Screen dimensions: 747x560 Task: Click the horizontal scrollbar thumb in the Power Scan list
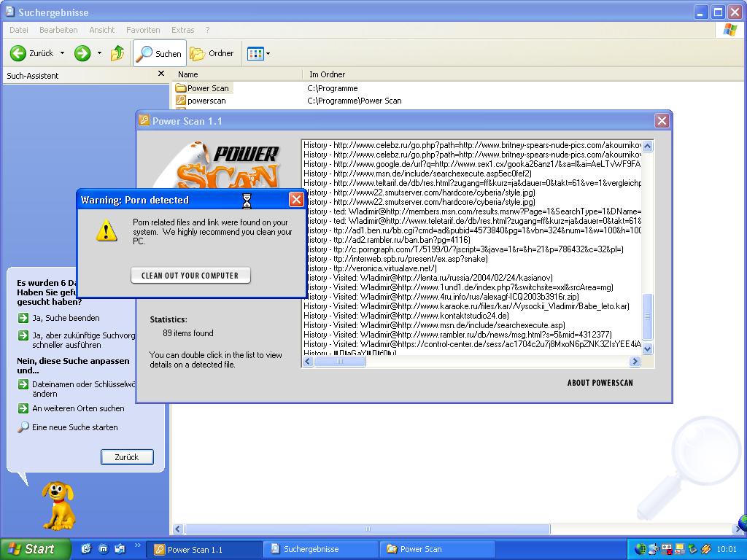[340, 362]
